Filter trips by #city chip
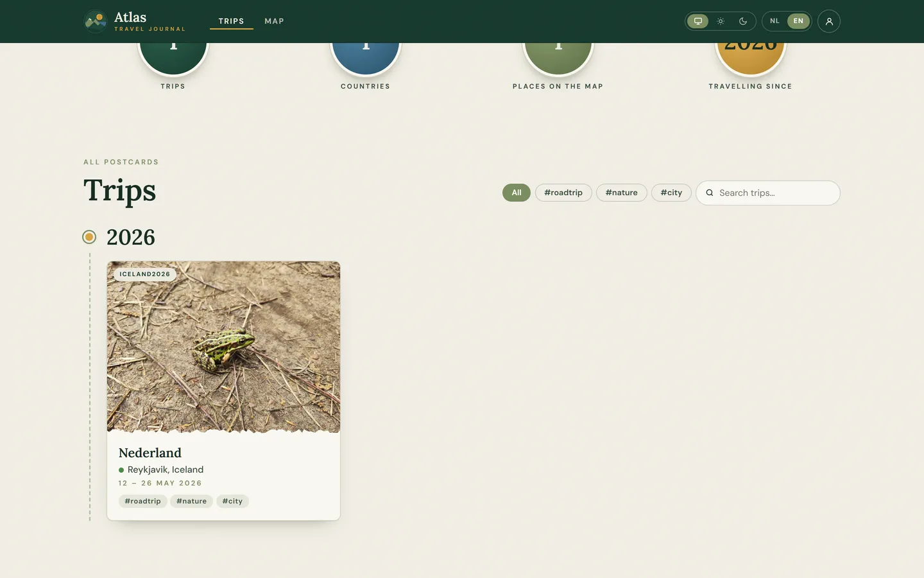The height and width of the screenshot is (578, 924). (671, 193)
